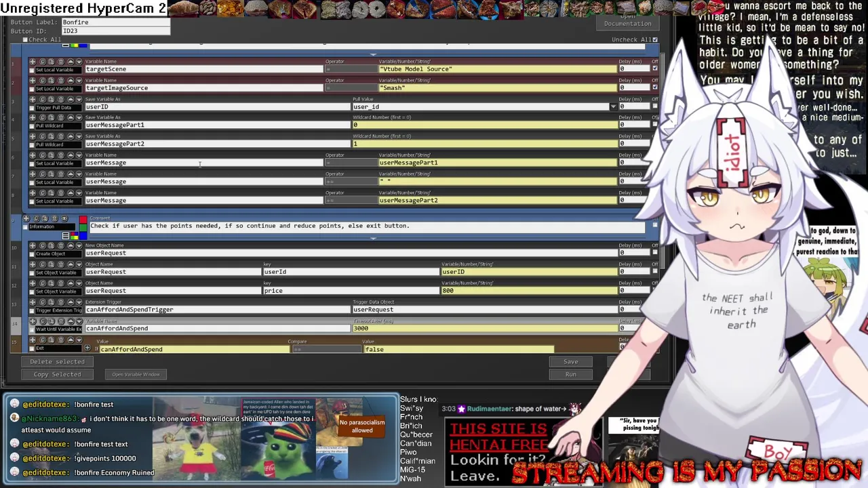Click move handle on Create Object row
The width and height of the screenshot is (868, 488).
point(33,245)
